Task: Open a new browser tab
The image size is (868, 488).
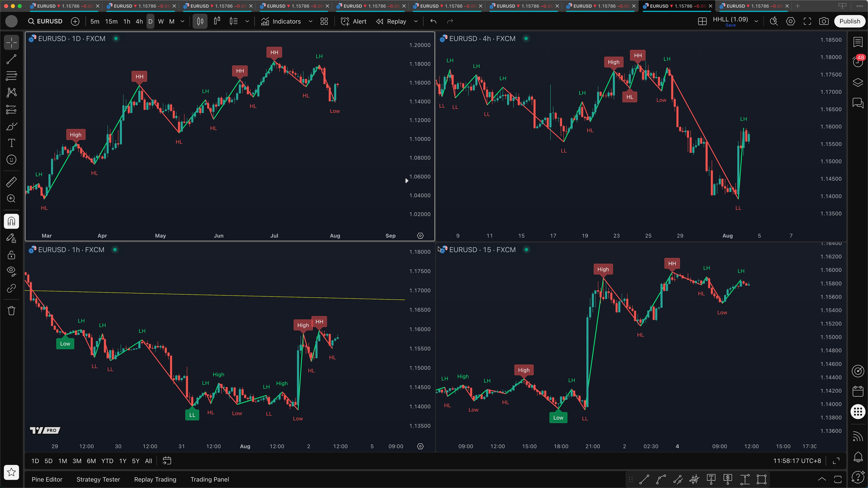Action: [797, 6]
